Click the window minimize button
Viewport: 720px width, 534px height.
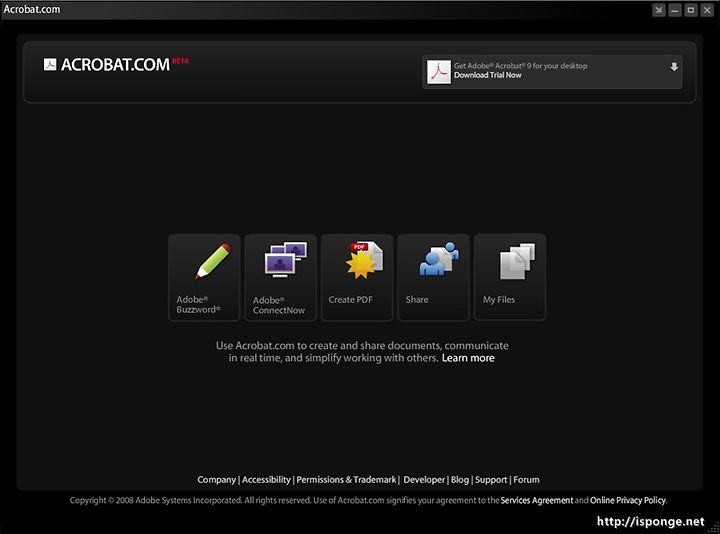pos(675,10)
